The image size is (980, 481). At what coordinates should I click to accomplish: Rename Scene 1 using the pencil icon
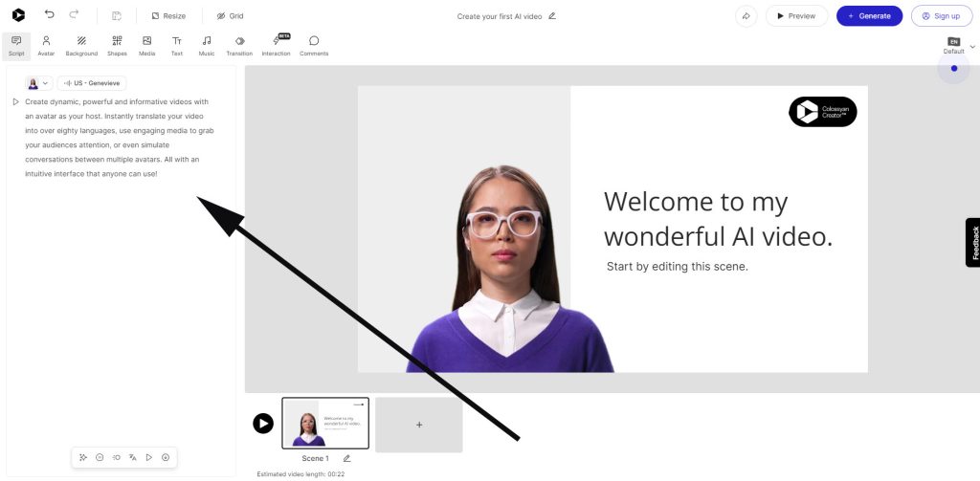click(x=346, y=459)
